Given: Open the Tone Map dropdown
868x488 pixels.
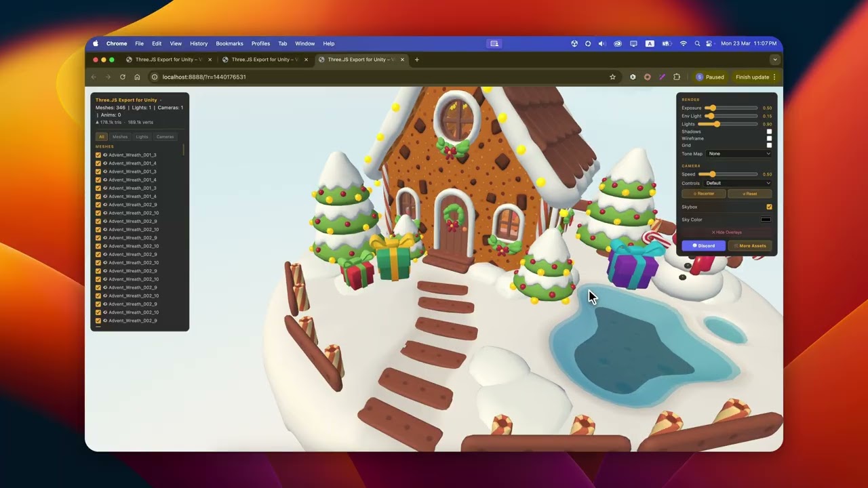Looking at the screenshot, I should (x=739, y=154).
